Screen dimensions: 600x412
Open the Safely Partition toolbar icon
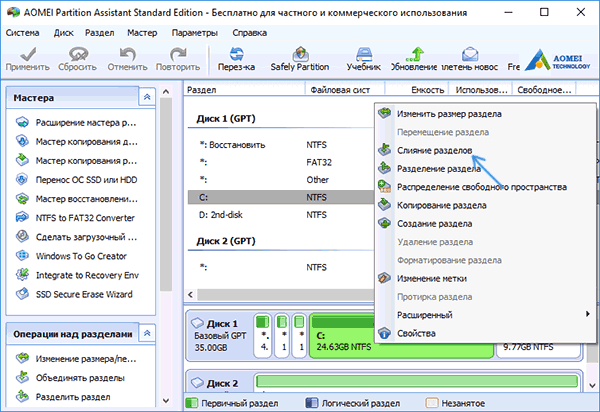click(x=300, y=59)
